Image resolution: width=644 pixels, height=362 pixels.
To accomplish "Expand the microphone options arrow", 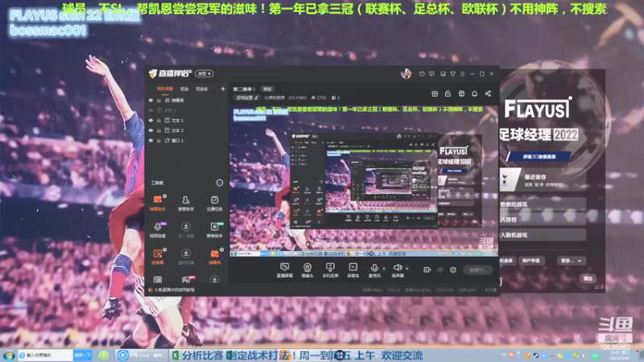I will (x=384, y=269).
